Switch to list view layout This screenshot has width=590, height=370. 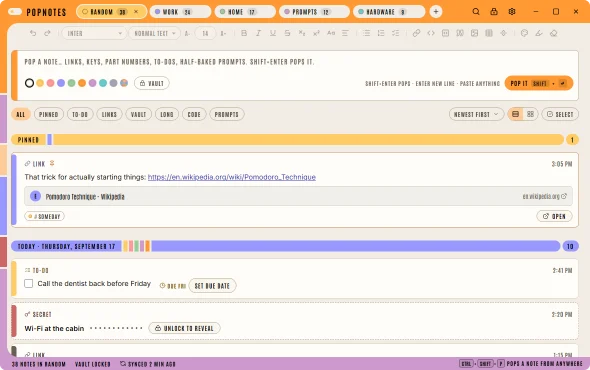pyautogui.click(x=515, y=114)
